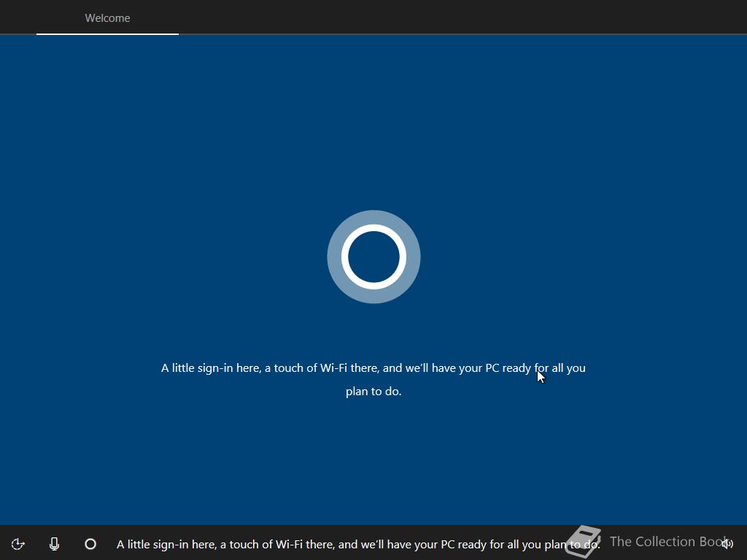Click the bottom bar caption "A little sign-in here"

(166, 544)
